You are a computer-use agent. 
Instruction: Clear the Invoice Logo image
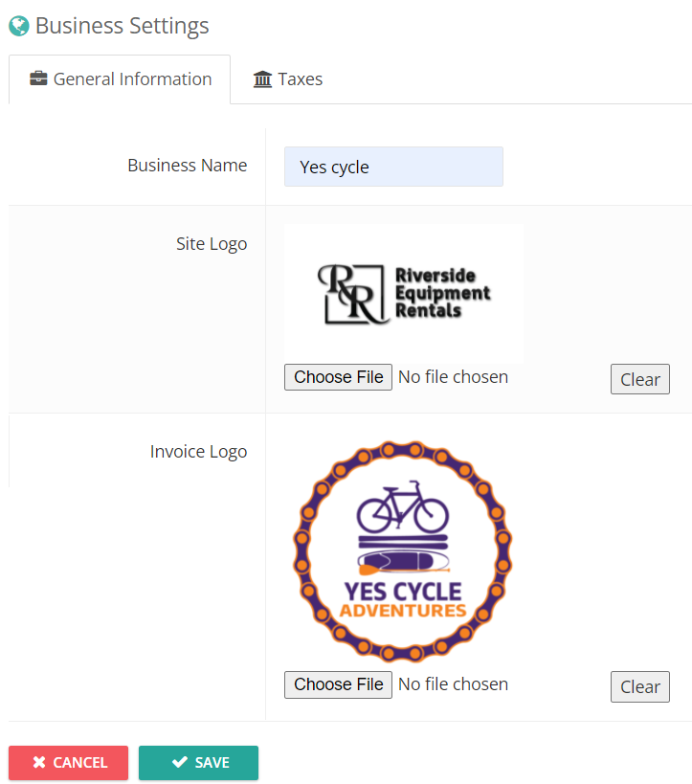(640, 686)
